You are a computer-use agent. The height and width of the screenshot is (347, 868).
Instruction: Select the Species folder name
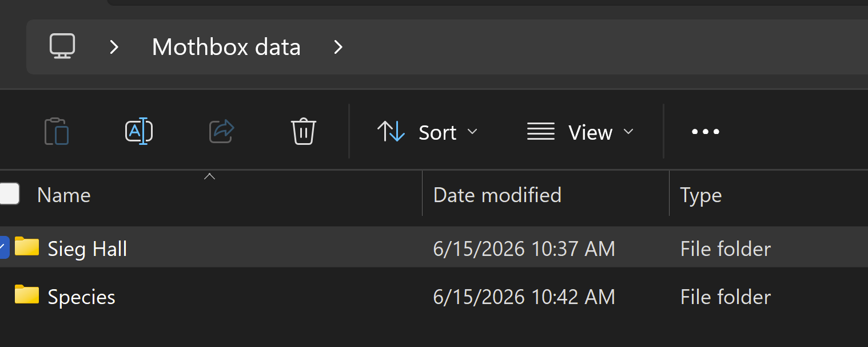[82, 297]
